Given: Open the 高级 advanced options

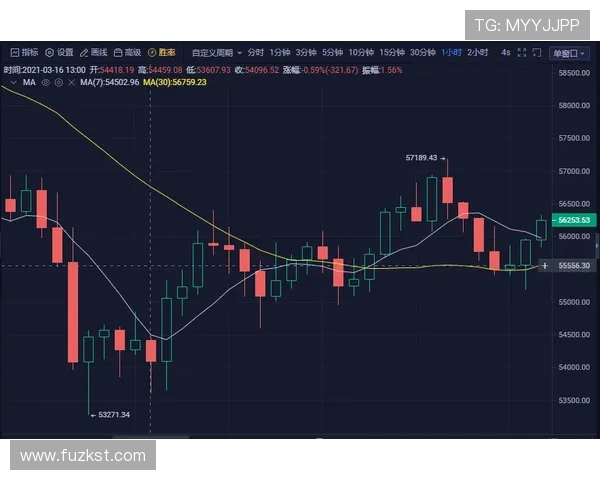Looking at the screenshot, I should [x=127, y=52].
